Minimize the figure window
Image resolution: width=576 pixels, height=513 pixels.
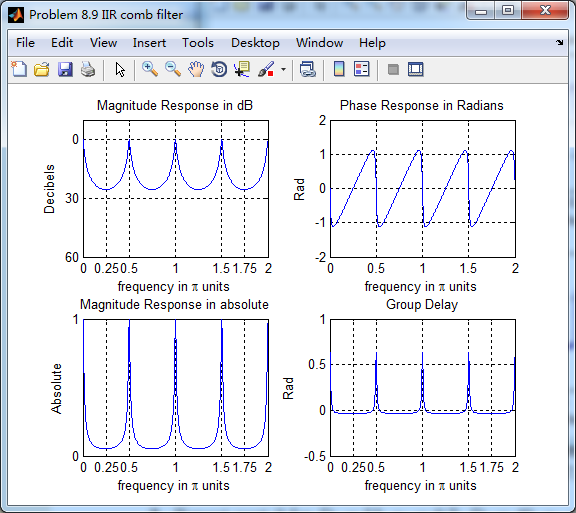click(x=481, y=11)
